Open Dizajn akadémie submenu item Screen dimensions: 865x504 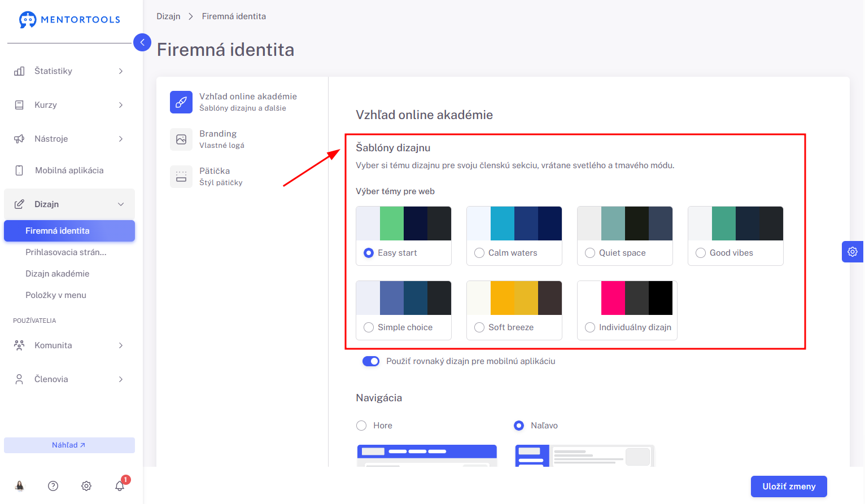pyautogui.click(x=58, y=274)
